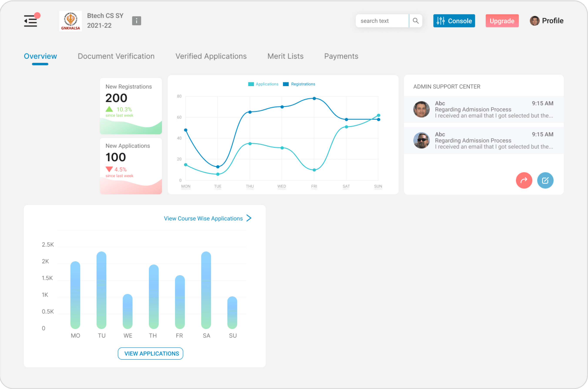Click the red forward arrow button

pos(524,180)
